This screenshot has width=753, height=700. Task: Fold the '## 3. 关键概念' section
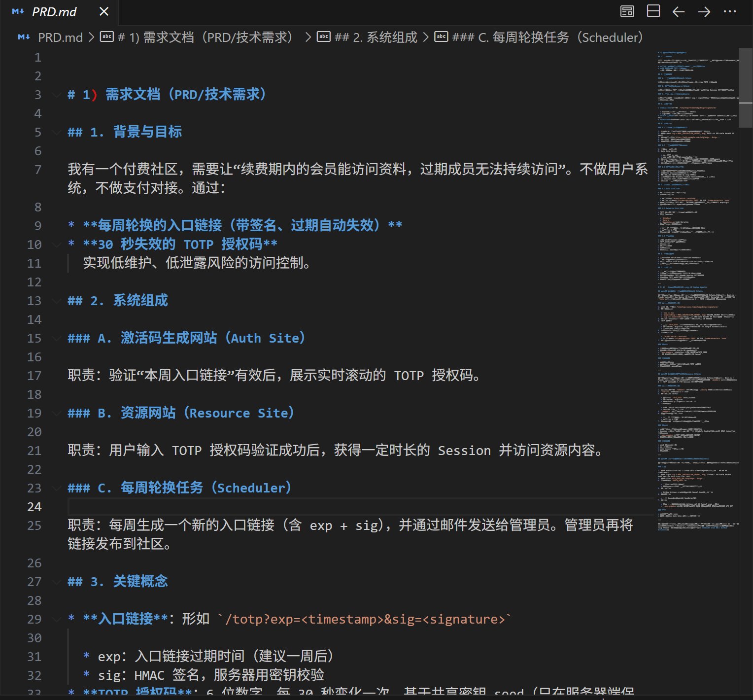(56, 582)
